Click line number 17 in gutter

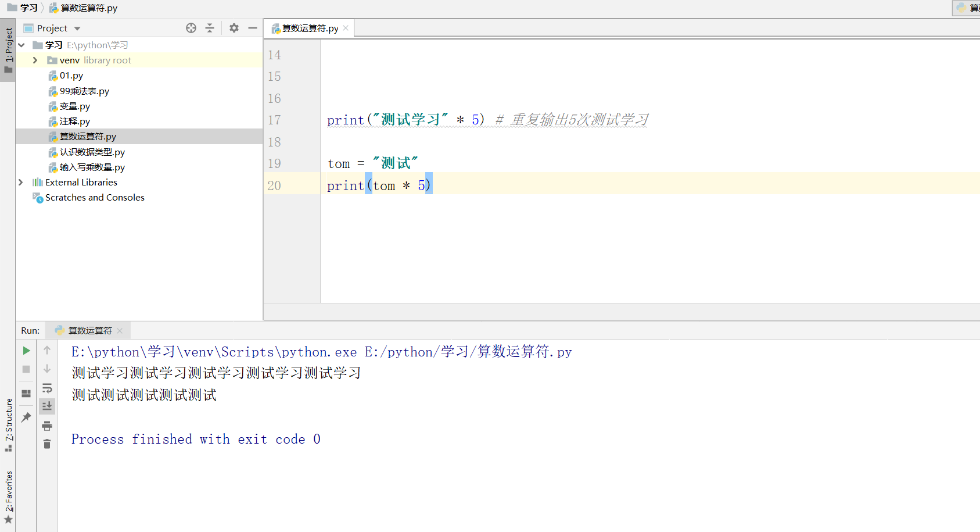pos(274,120)
